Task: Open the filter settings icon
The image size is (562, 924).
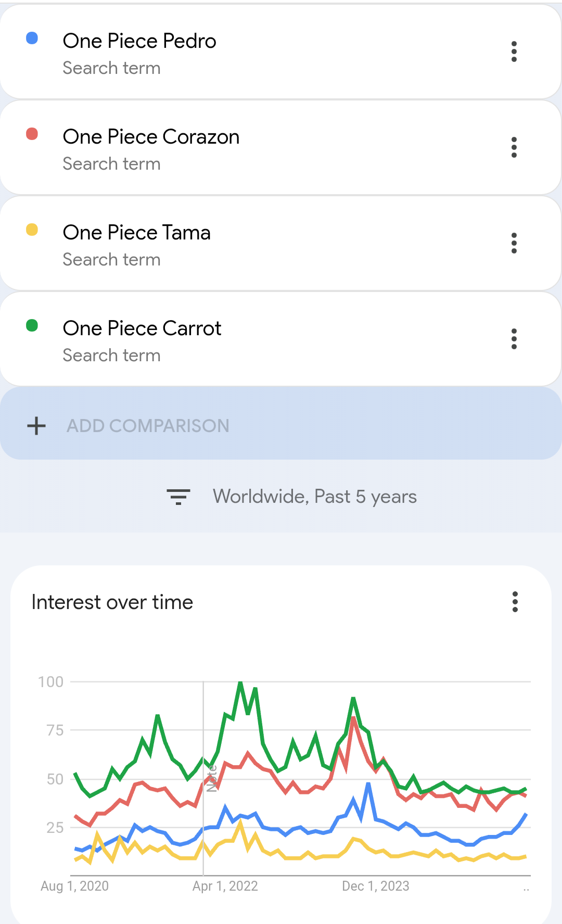Action: [178, 497]
